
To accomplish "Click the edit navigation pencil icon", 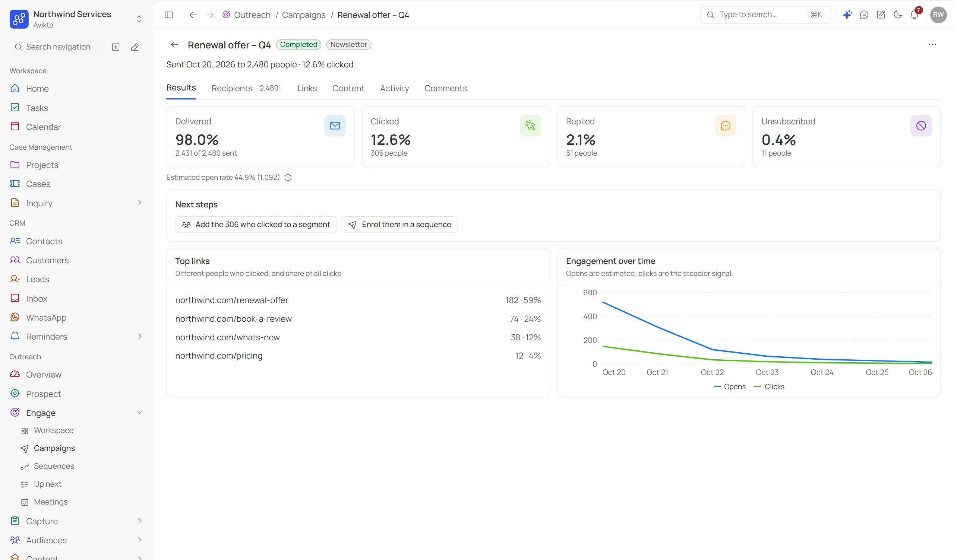I will tap(135, 47).
